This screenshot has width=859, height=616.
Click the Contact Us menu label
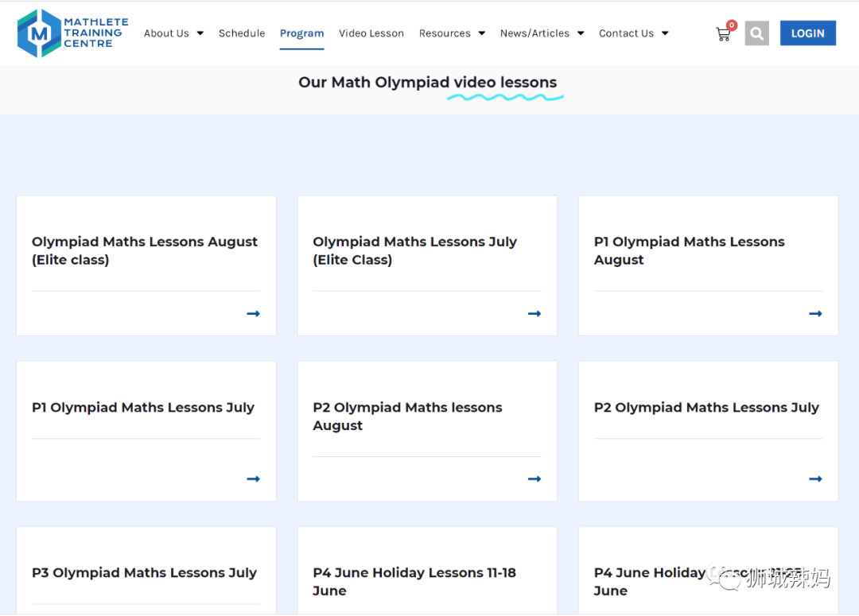pyautogui.click(x=626, y=33)
